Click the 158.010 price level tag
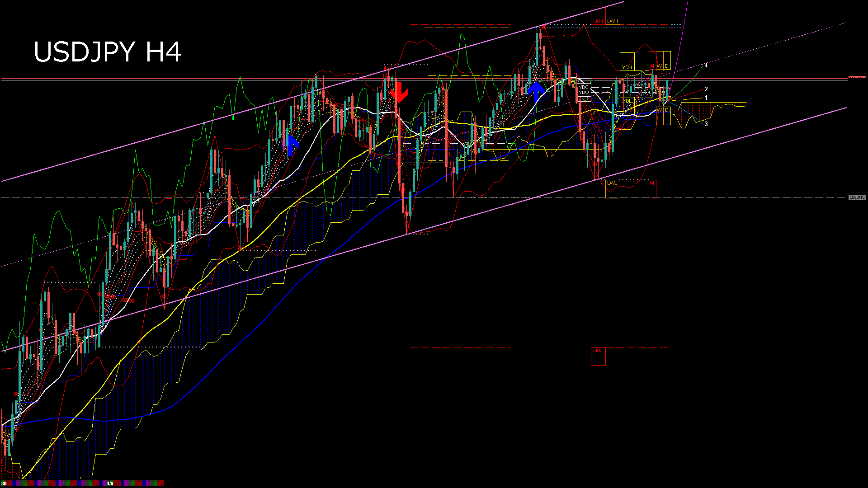Image resolution: width=868 pixels, height=488 pixels. (857, 197)
